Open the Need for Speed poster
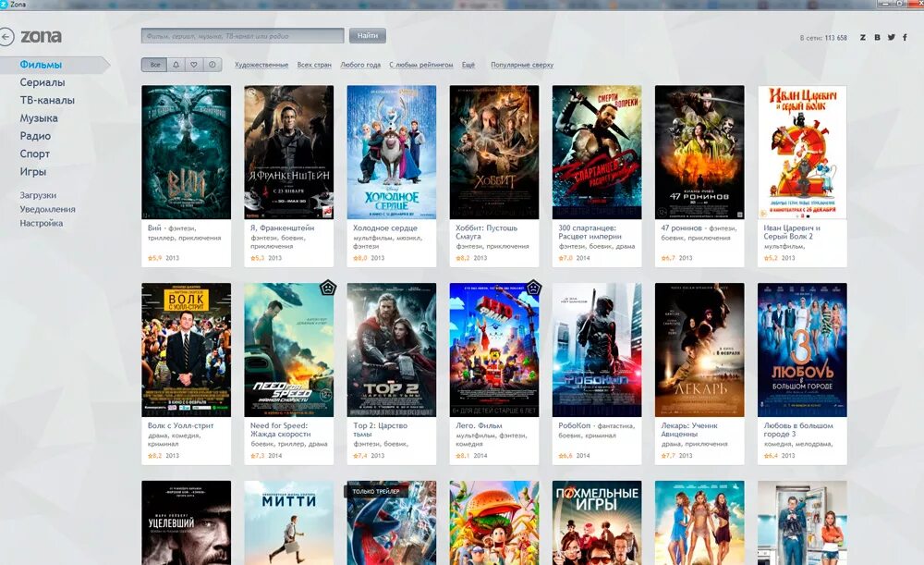The image size is (924, 565). [288, 350]
